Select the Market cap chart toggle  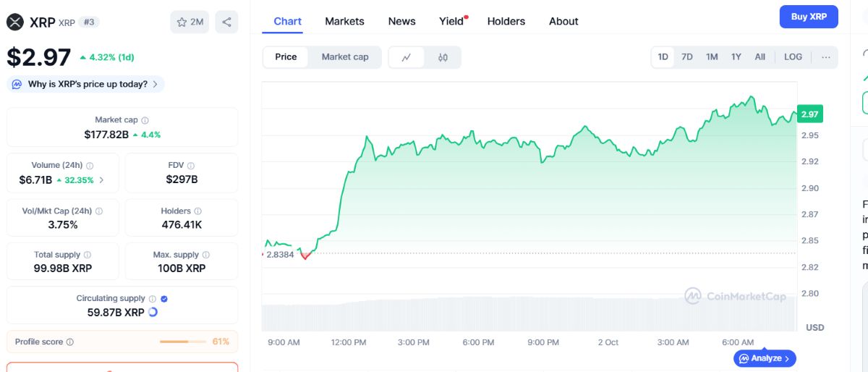tap(345, 57)
